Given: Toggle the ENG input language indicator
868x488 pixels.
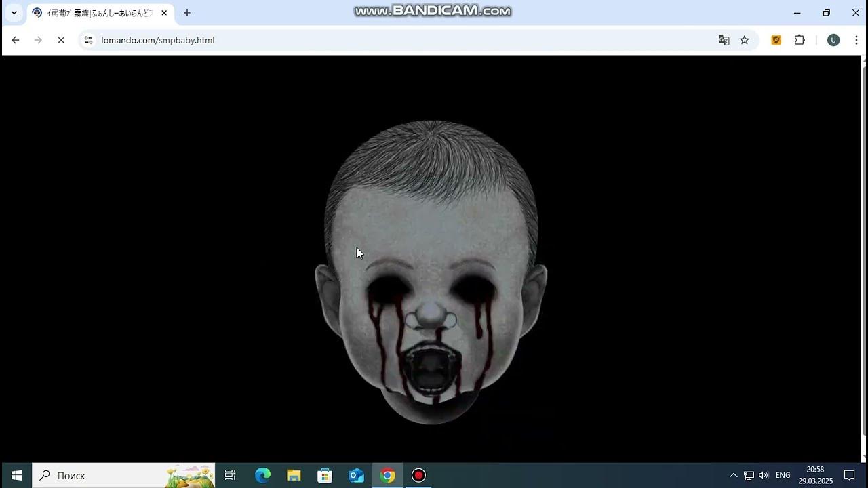Looking at the screenshot, I should click(783, 475).
